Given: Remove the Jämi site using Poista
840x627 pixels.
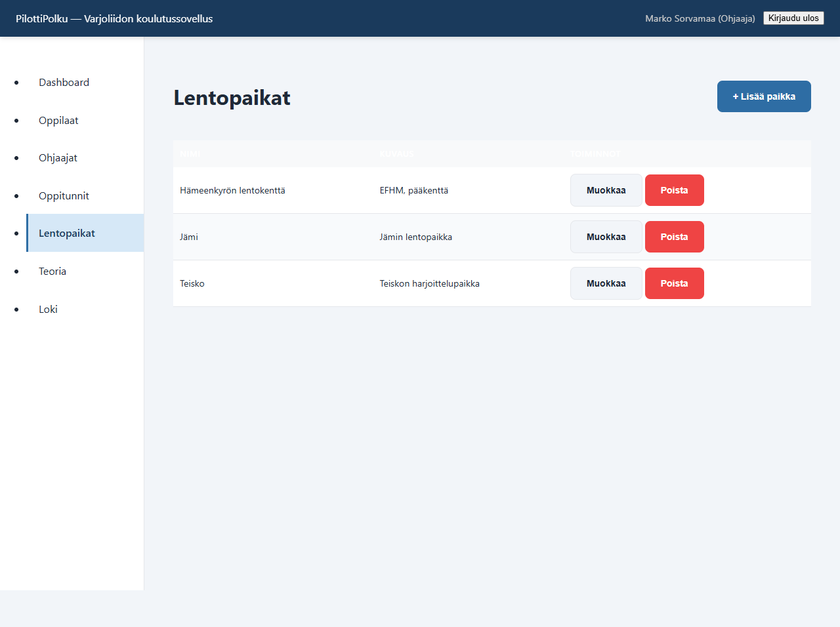Looking at the screenshot, I should (x=674, y=237).
